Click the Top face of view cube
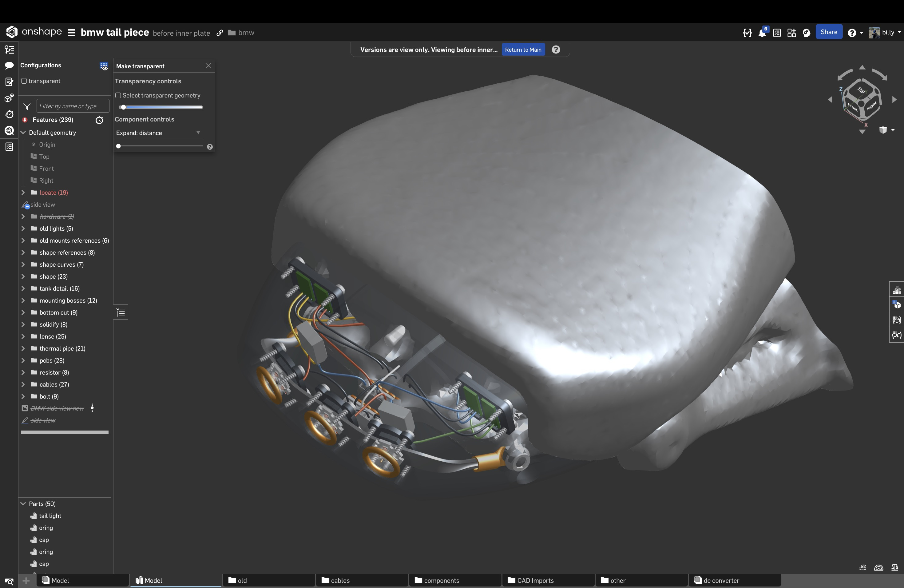Screen dimensions: 904x588 [861, 90]
